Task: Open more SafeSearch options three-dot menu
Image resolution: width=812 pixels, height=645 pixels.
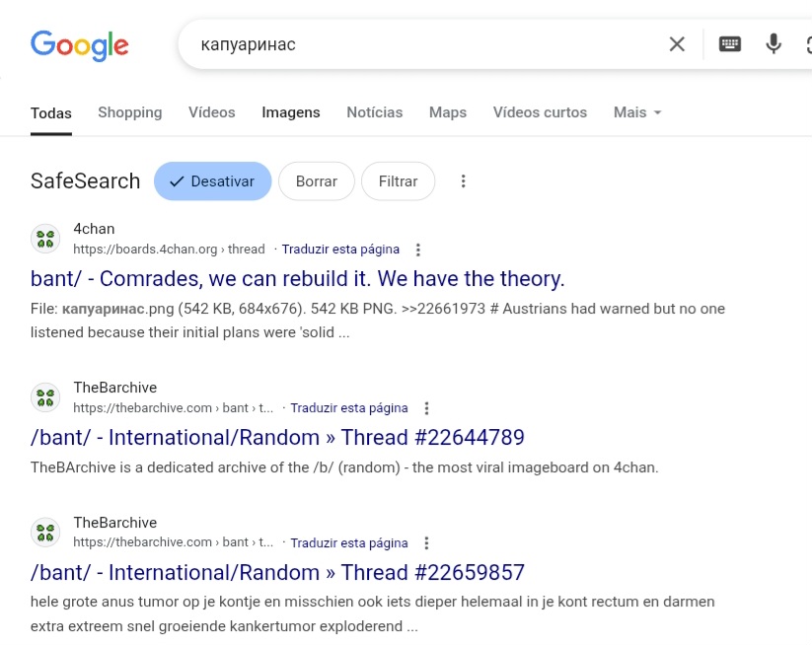Action: point(463,181)
